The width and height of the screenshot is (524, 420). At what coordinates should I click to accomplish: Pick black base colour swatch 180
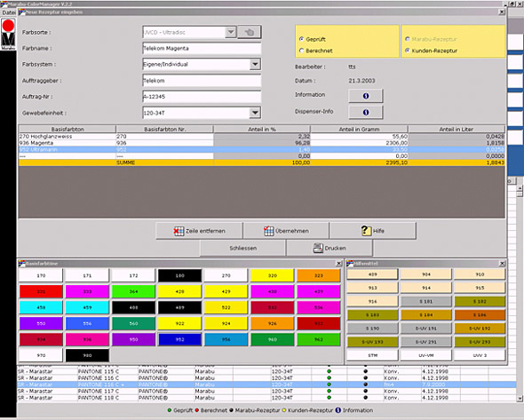(179, 275)
